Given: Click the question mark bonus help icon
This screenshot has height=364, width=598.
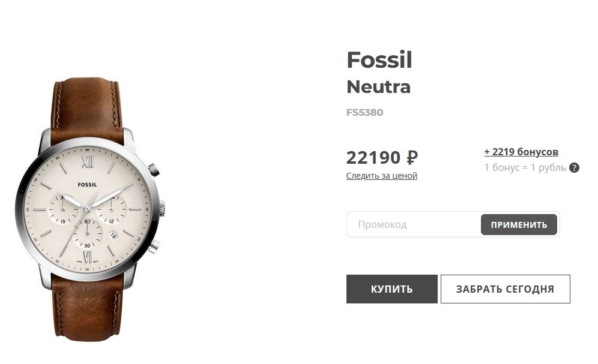Looking at the screenshot, I should 574,167.
